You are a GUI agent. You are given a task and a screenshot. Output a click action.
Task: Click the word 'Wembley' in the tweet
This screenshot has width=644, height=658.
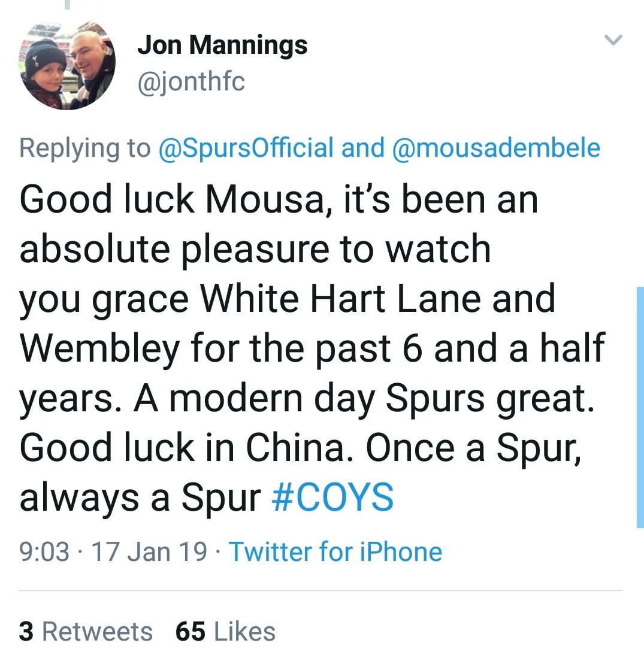[x=99, y=348]
